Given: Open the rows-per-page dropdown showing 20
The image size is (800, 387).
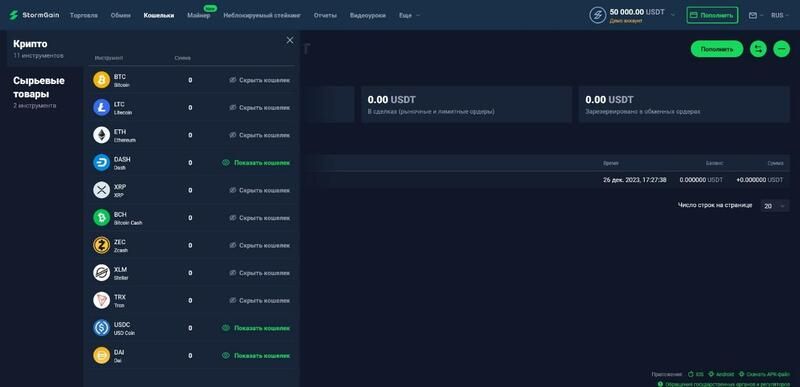Looking at the screenshot, I should pyautogui.click(x=774, y=206).
